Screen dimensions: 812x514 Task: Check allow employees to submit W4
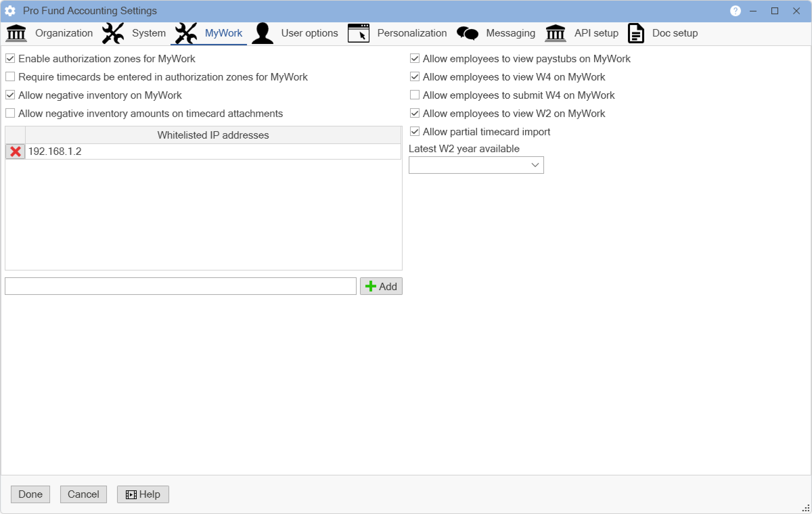coord(414,95)
